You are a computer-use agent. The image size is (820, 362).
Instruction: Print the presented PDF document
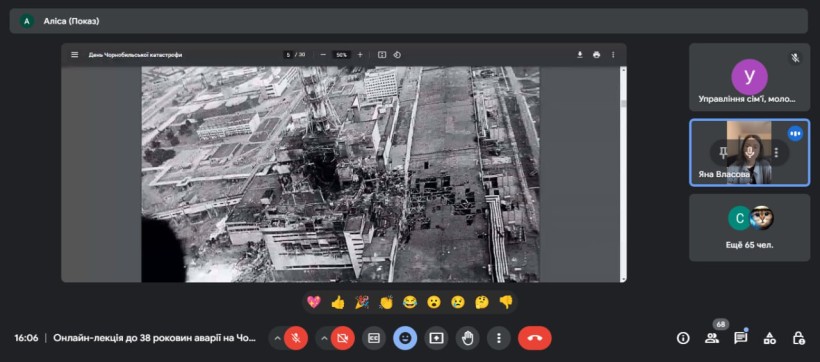coord(596,54)
